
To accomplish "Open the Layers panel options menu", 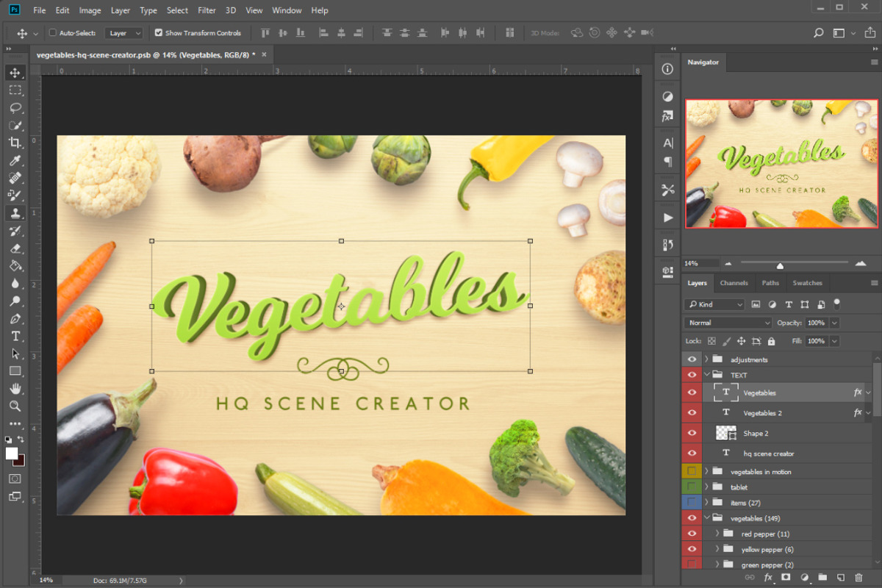I will tap(874, 283).
